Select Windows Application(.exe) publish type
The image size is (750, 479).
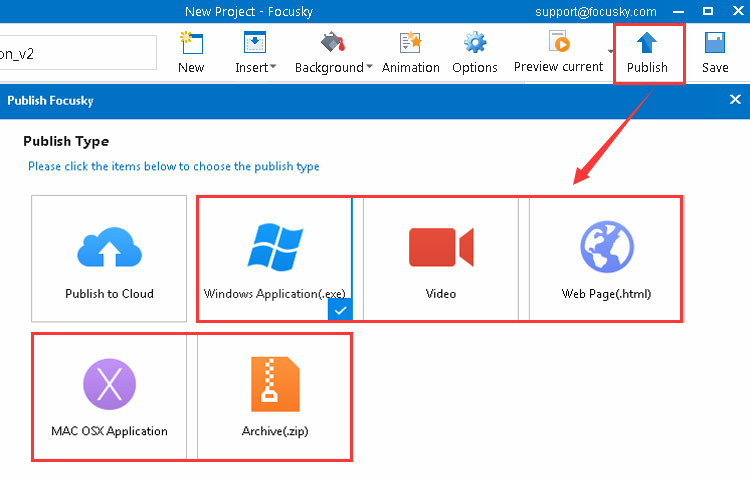(x=275, y=258)
